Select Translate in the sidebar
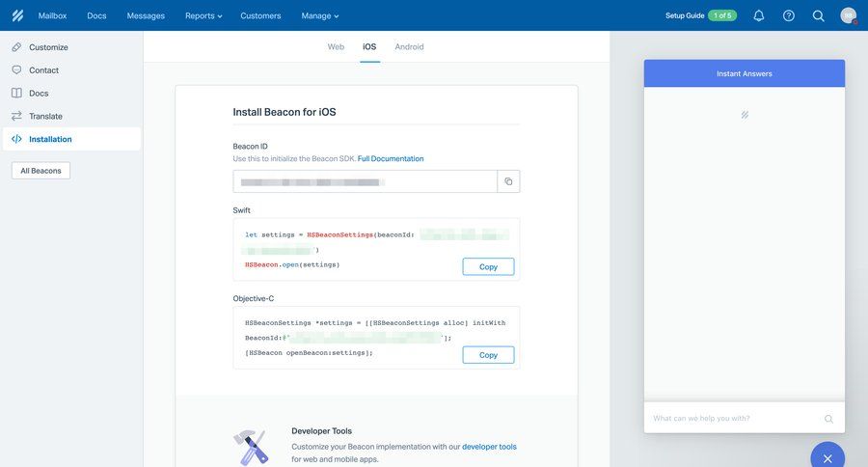 71,116
